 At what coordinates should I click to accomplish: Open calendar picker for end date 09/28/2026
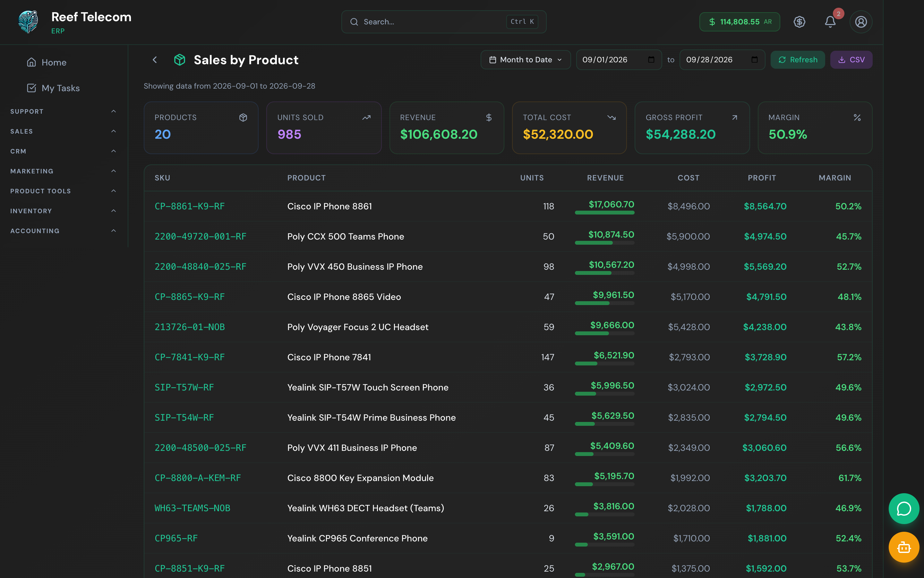coord(755,60)
